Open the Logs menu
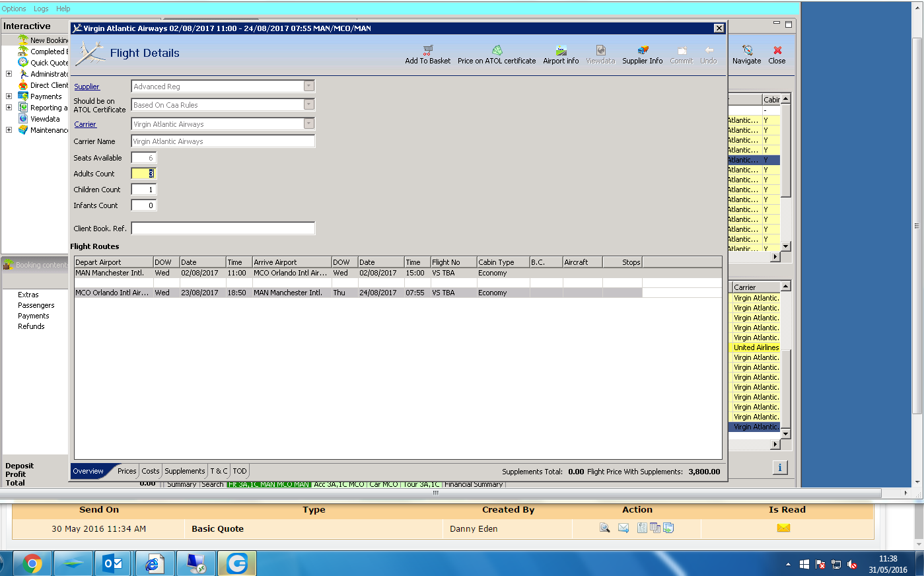Image resolution: width=924 pixels, height=576 pixels. (41, 9)
